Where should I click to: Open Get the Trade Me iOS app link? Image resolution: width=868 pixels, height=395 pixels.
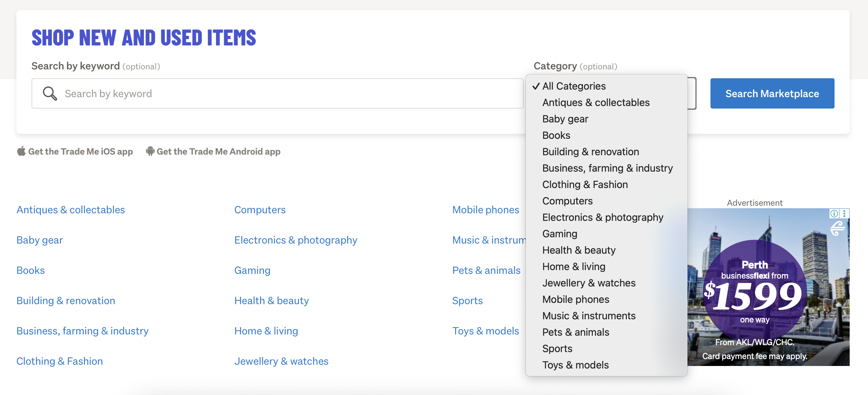[x=80, y=151]
